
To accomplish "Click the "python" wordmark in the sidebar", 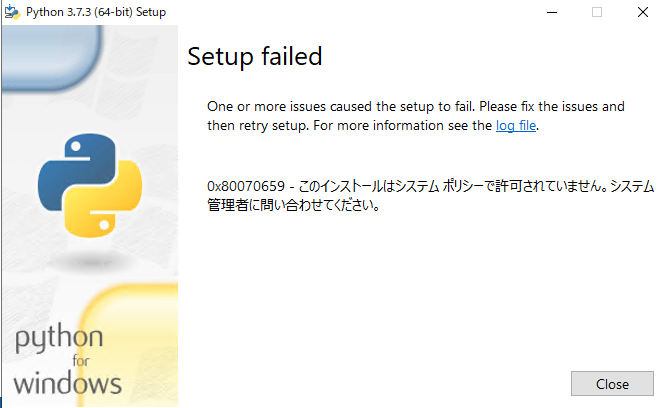I will pyautogui.click(x=58, y=339).
